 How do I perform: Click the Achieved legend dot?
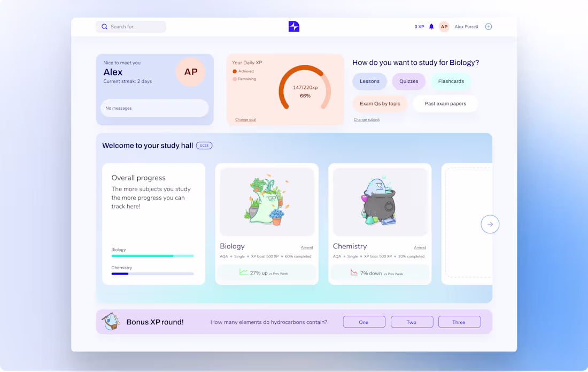coord(235,71)
